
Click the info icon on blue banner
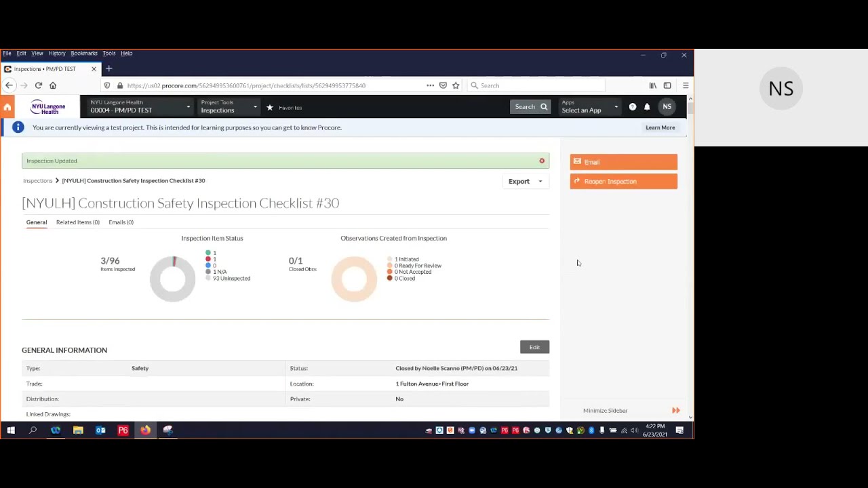click(x=18, y=127)
